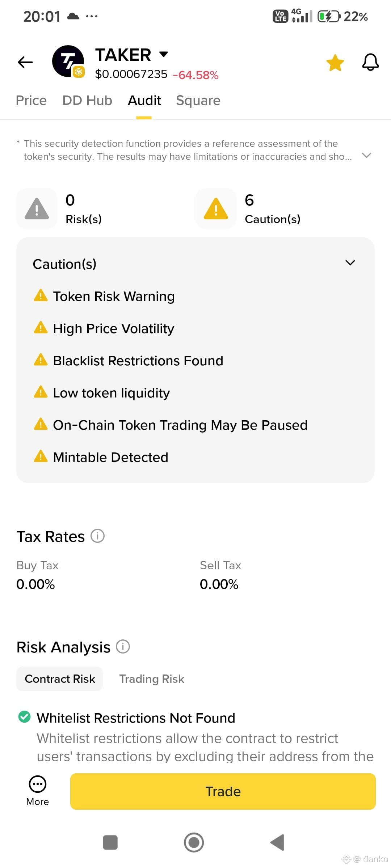Open the Tax Rates info icon
This screenshot has height=868, width=391.
click(97, 536)
